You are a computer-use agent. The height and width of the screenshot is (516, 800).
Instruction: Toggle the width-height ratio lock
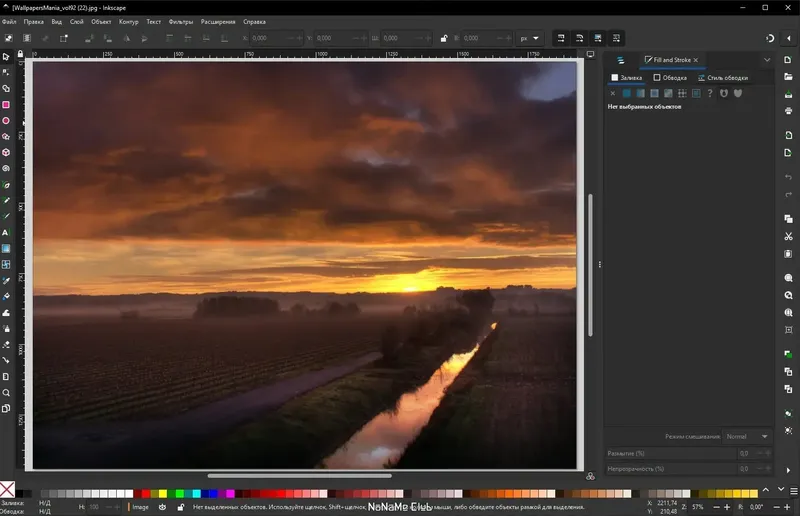pos(444,38)
